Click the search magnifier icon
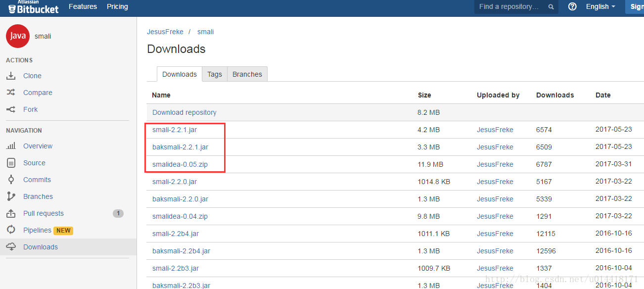 551,7
